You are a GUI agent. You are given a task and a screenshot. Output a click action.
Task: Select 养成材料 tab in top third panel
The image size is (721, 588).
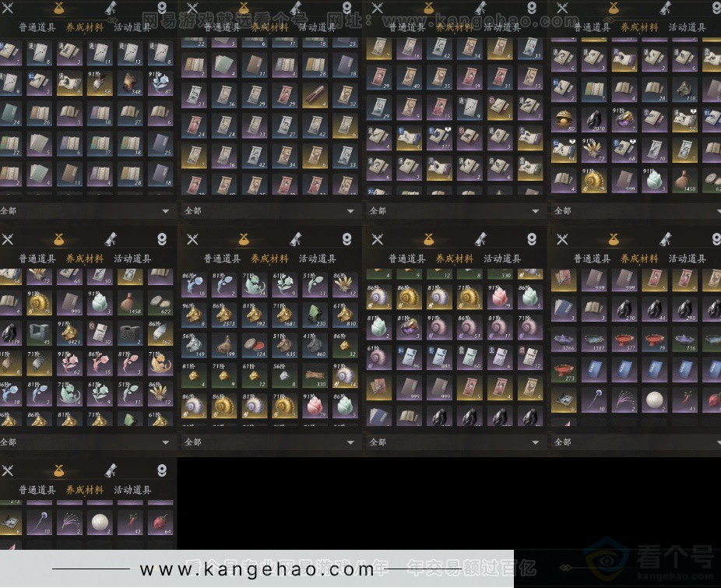pos(454,27)
